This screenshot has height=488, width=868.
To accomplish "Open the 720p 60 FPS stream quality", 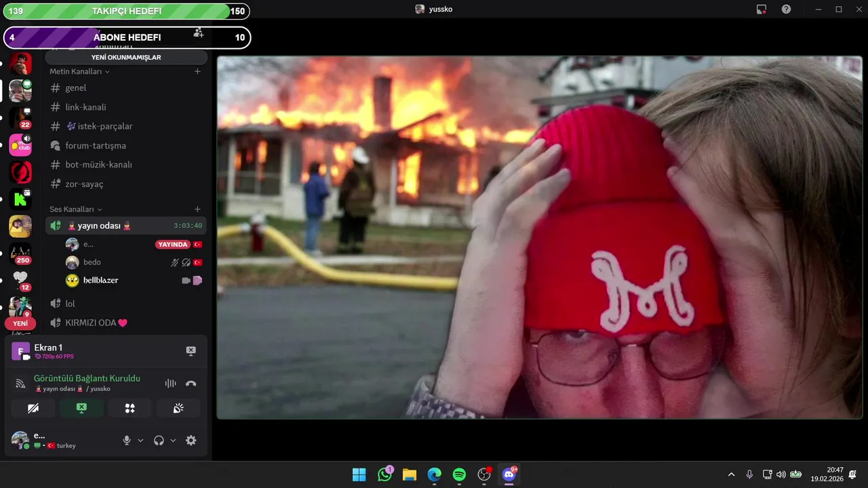I will (x=54, y=357).
